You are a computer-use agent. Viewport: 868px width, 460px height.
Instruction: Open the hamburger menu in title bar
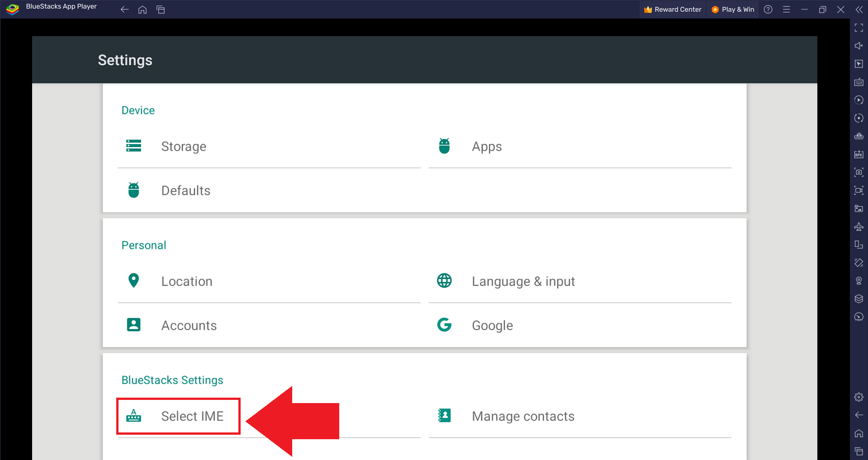tap(787, 9)
